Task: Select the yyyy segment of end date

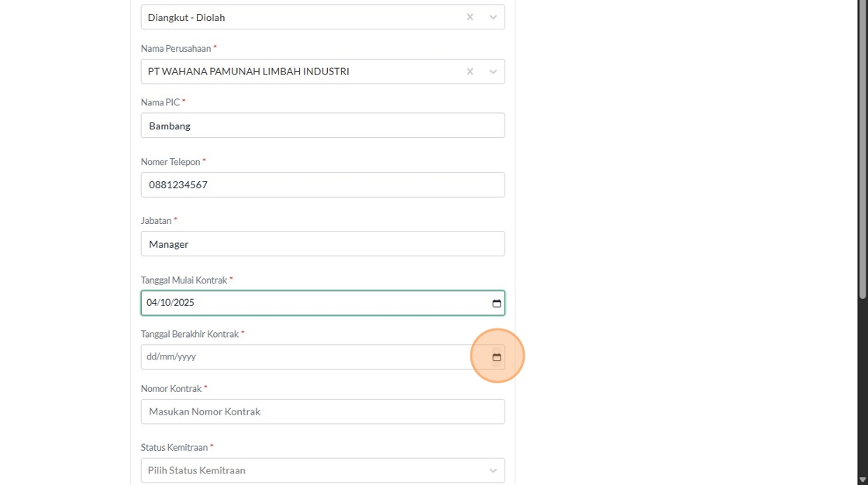Action: [x=186, y=357]
